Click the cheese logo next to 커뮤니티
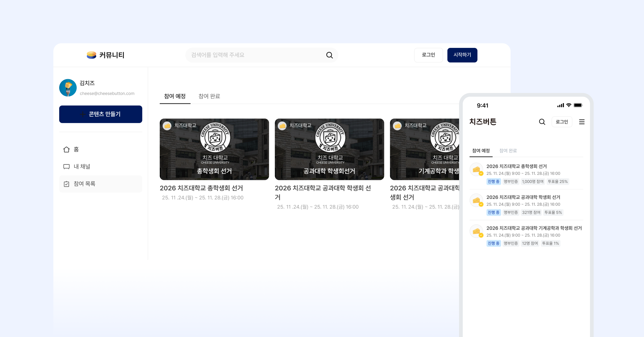Image resolution: width=644 pixels, height=337 pixels. pos(91,55)
